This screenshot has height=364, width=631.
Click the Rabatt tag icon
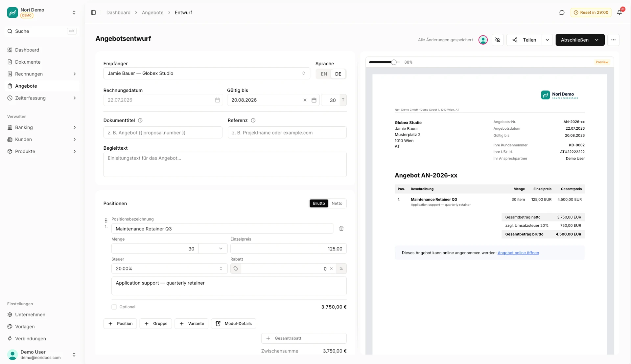(236, 268)
